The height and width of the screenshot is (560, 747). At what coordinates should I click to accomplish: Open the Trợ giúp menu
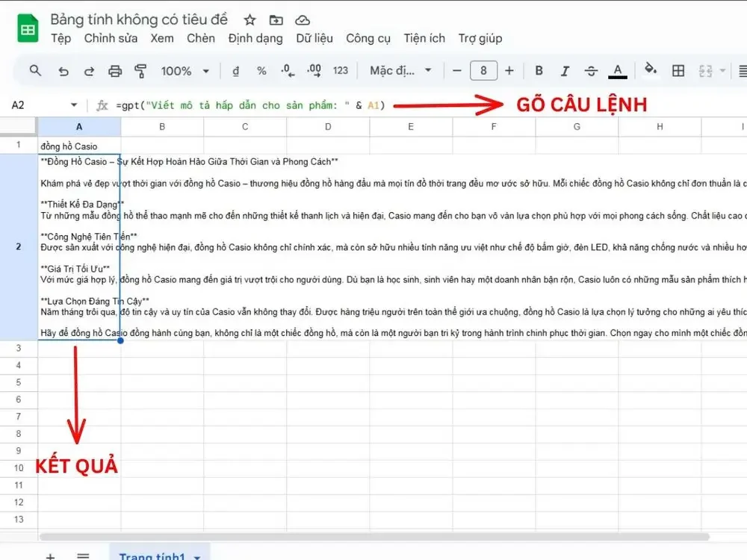click(x=480, y=39)
